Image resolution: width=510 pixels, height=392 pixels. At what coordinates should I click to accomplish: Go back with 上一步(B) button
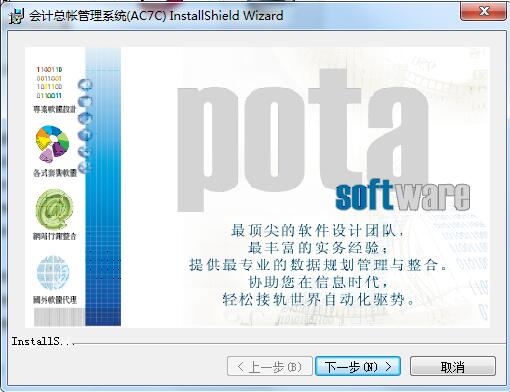click(270, 366)
